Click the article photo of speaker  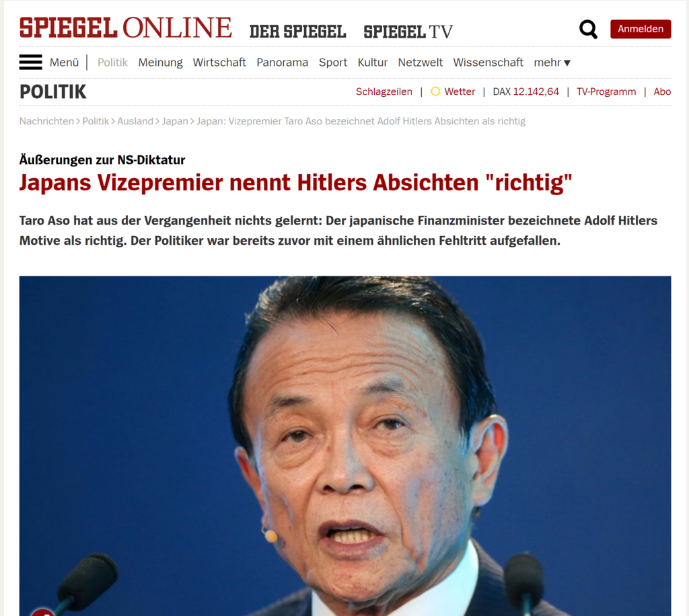[345, 446]
